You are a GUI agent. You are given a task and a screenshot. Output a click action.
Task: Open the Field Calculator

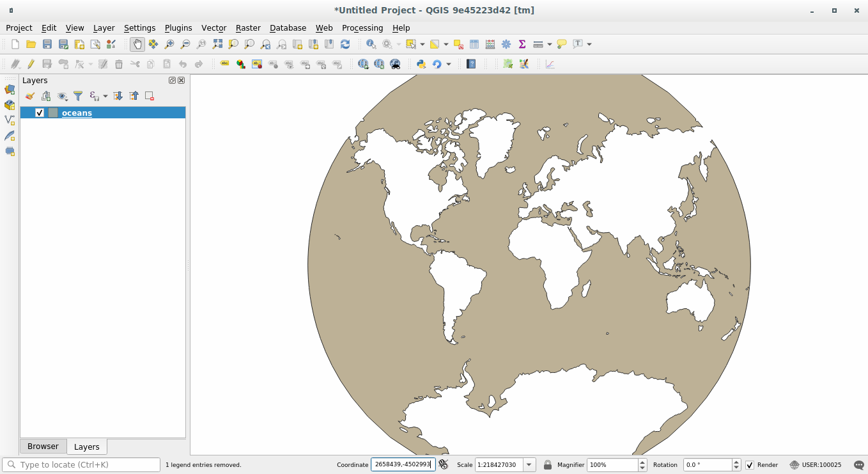click(490, 44)
